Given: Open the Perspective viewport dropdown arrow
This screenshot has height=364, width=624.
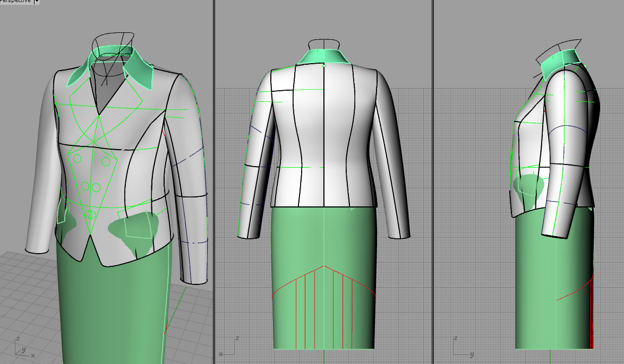Looking at the screenshot, I should click(37, 2).
